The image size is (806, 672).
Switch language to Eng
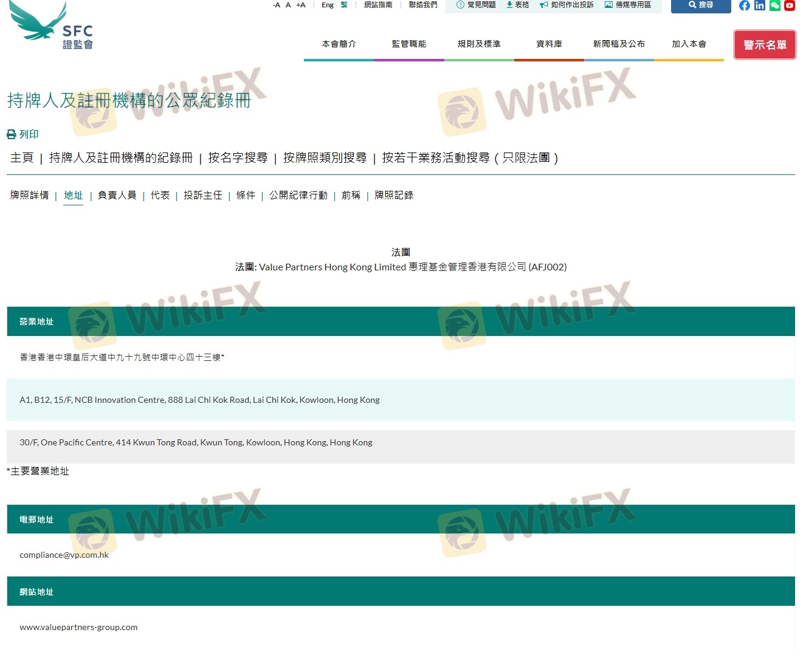327,5
